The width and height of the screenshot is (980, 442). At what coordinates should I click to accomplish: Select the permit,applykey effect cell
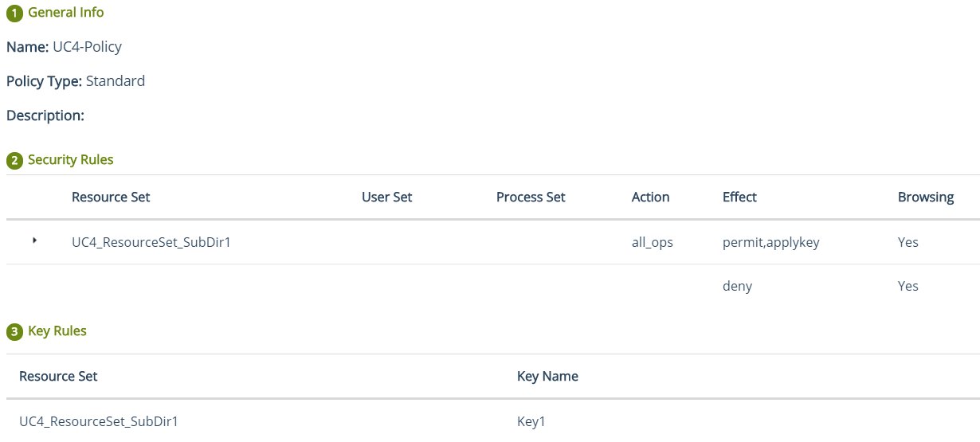(x=770, y=242)
